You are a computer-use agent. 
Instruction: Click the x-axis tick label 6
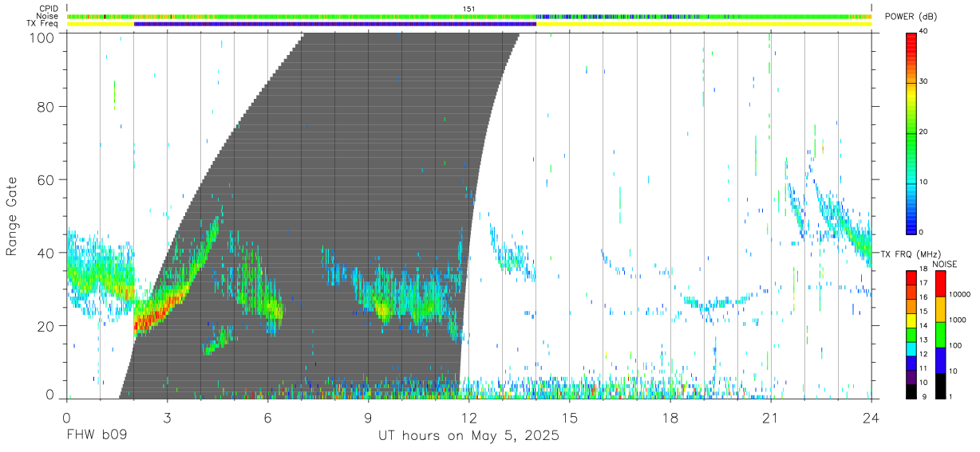click(267, 417)
